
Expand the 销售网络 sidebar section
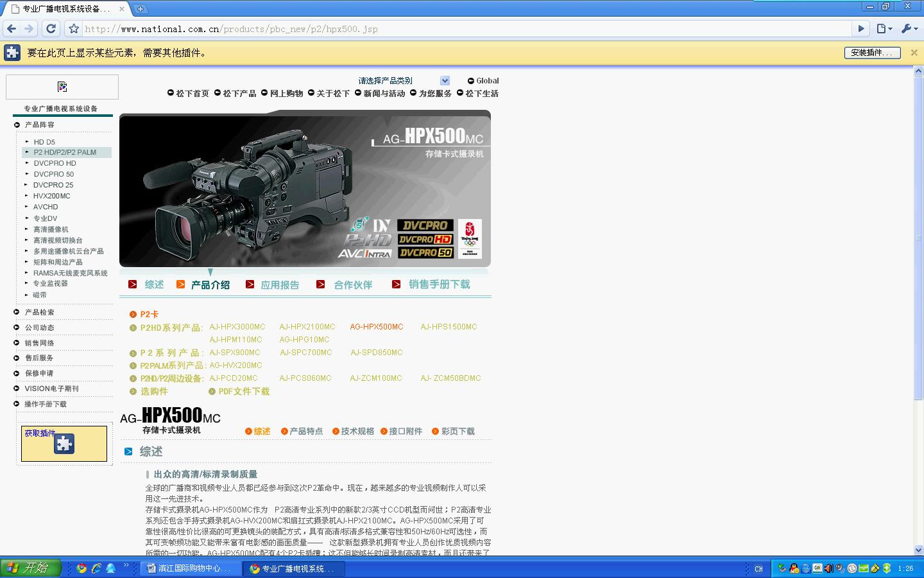click(40, 343)
